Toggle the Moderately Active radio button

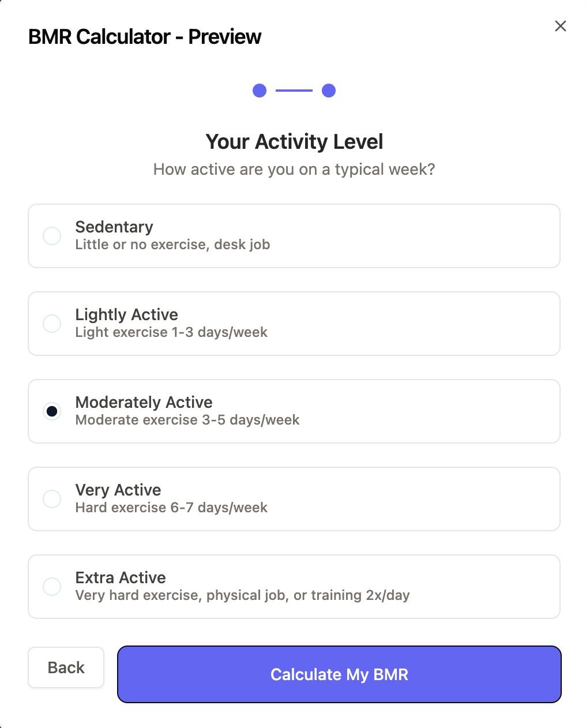click(x=52, y=411)
